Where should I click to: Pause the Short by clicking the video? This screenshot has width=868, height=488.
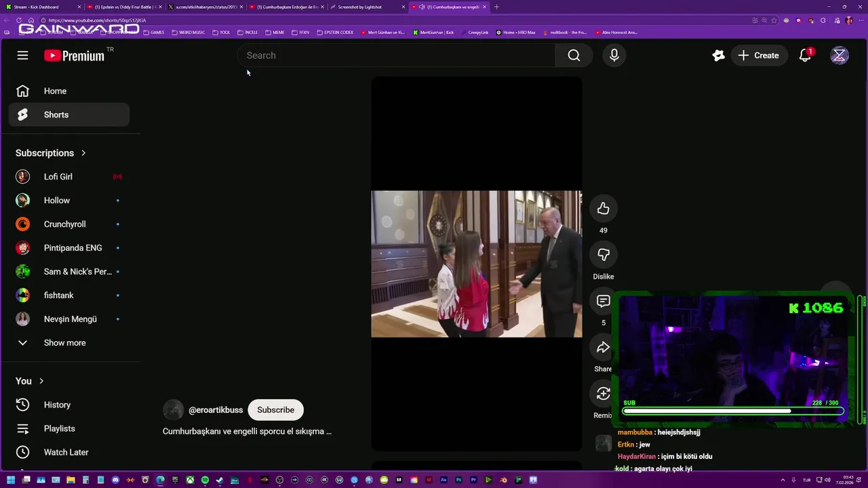(x=477, y=264)
